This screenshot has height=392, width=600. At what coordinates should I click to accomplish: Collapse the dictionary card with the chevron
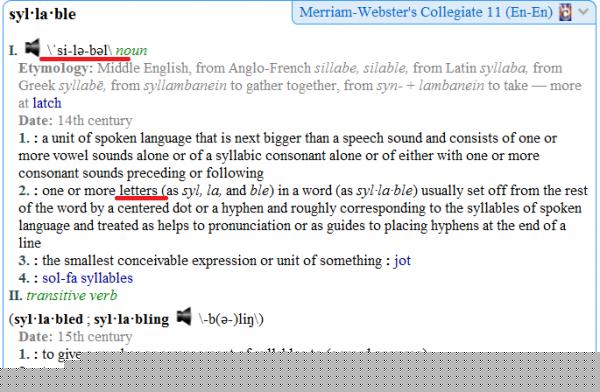584,12
